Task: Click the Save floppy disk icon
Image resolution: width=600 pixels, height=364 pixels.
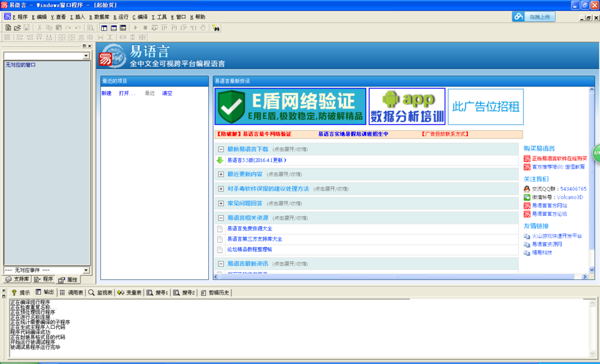Action: click(x=26, y=28)
